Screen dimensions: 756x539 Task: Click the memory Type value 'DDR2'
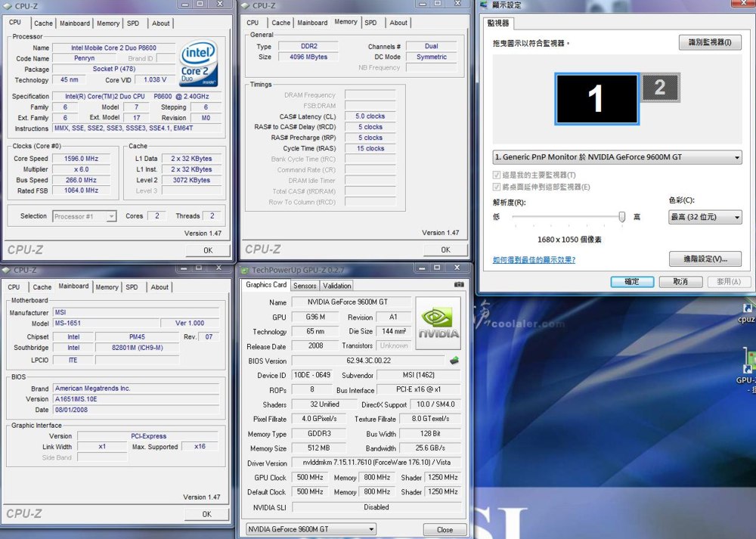(308, 46)
